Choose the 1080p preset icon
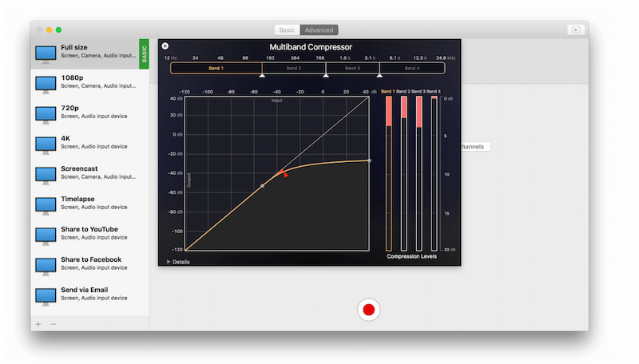 coord(46,83)
